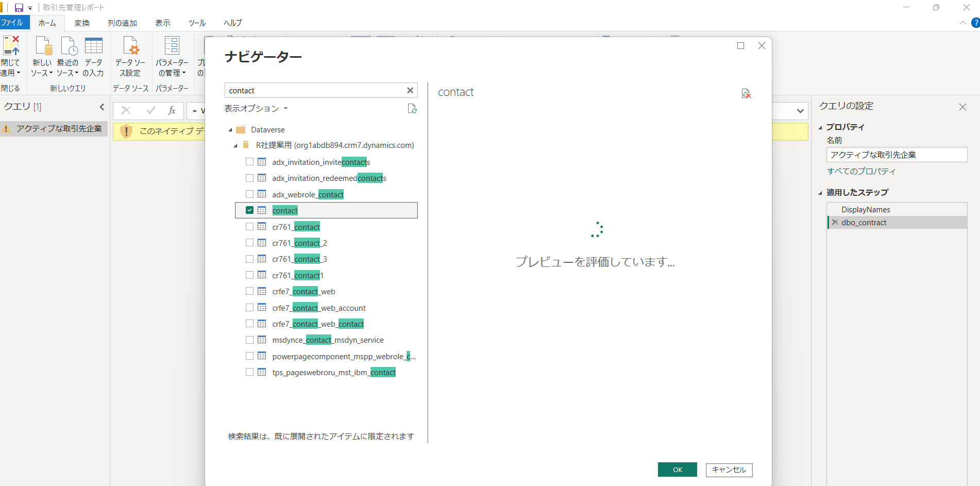Viewport: 980px width, 486px height.
Task: Check the crfe7_contact_web checkbox
Action: 249,291
